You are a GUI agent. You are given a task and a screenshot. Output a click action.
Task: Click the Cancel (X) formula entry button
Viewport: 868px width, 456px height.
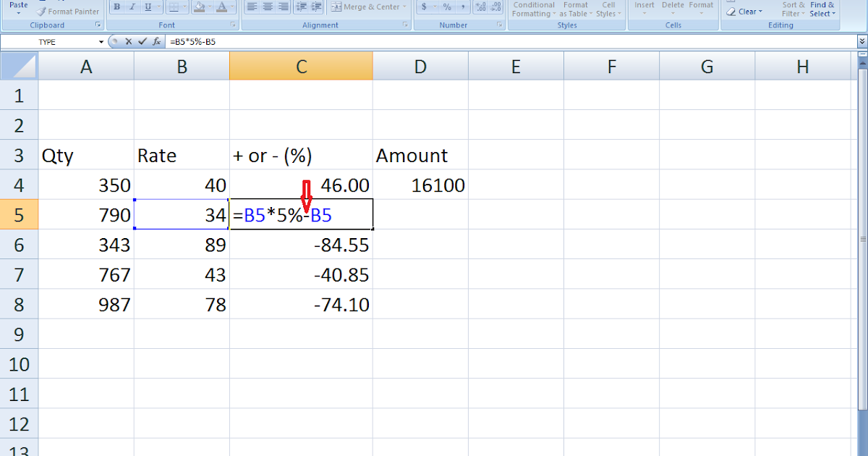129,42
